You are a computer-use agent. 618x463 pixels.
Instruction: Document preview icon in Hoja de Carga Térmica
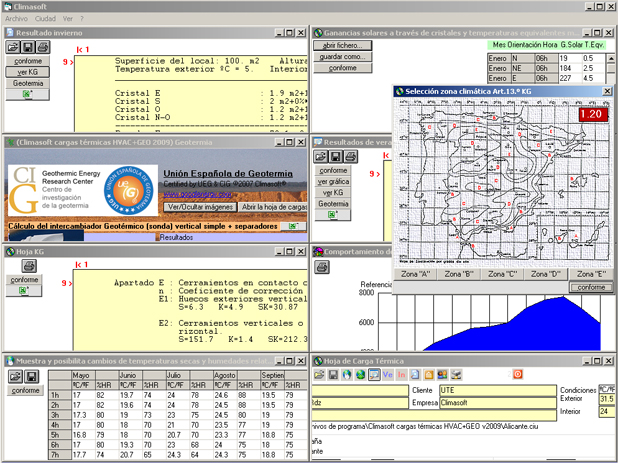click(x=415, y=375)
